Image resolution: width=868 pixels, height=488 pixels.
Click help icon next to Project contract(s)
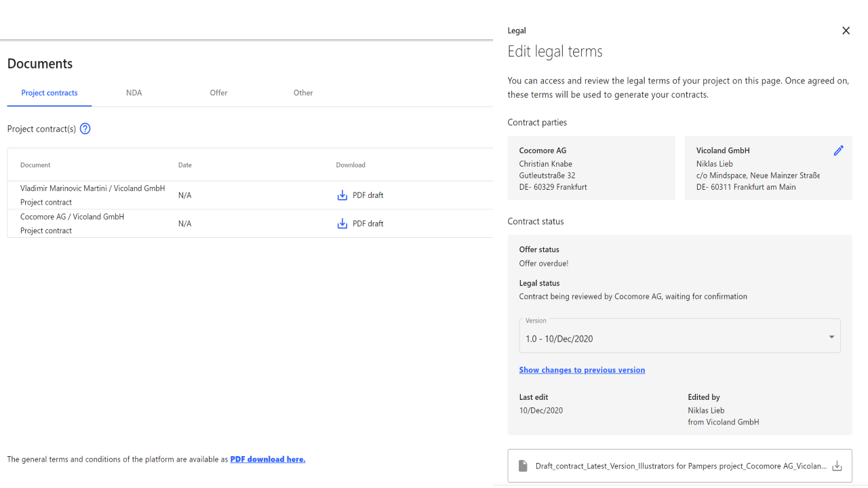(x=85, y=129)
